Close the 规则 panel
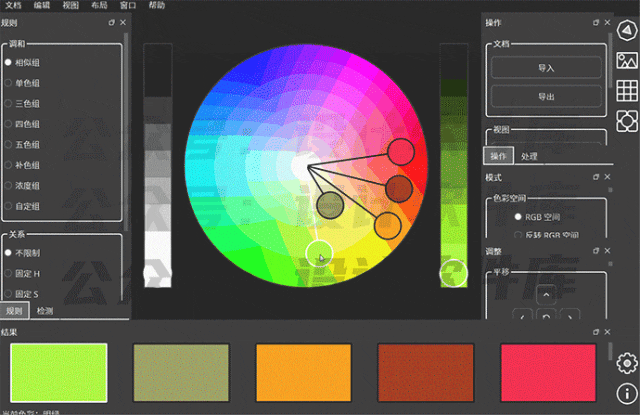This screenshot has height=415, width=640. coord(123,23)
